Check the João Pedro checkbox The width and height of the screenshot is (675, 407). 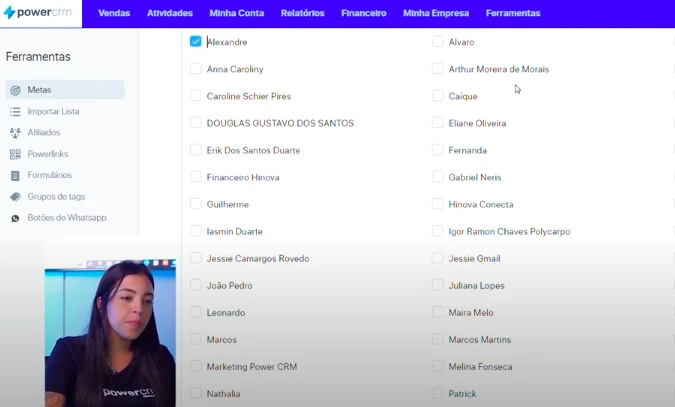(195, 285)
